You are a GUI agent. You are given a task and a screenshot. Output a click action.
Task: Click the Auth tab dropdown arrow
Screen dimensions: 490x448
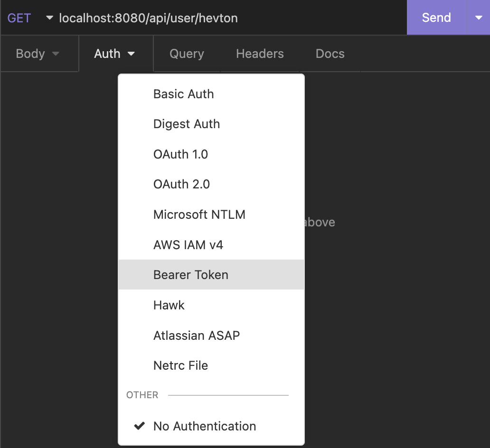click(131, 54)
